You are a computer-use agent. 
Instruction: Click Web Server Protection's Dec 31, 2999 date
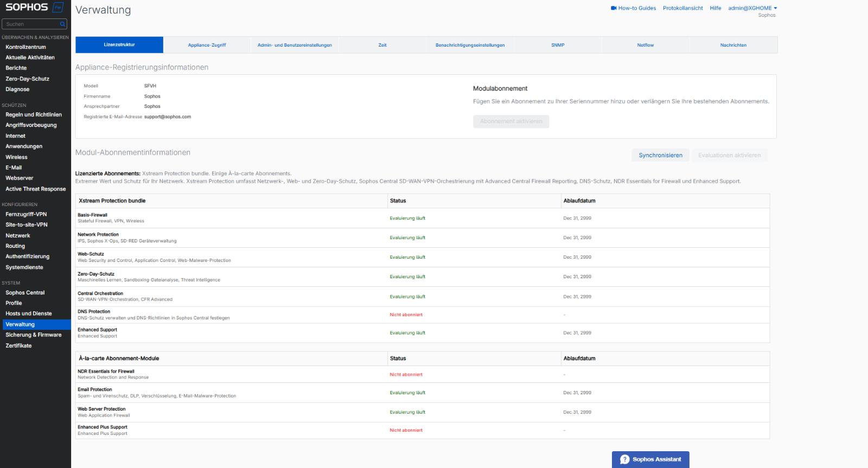tap(577, 412)
